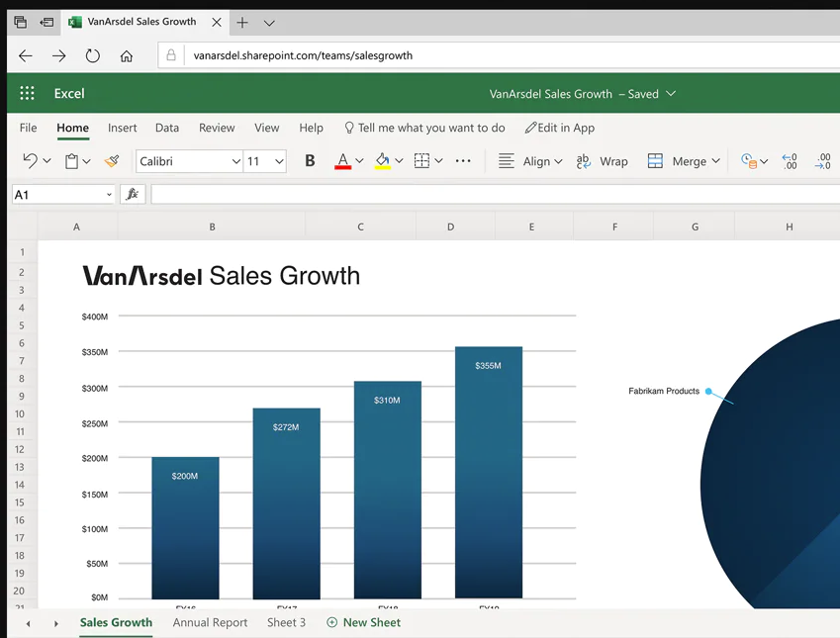840x638 pixels.
Task: Open the tab list dropdown chevron
Action: [269, 23]
